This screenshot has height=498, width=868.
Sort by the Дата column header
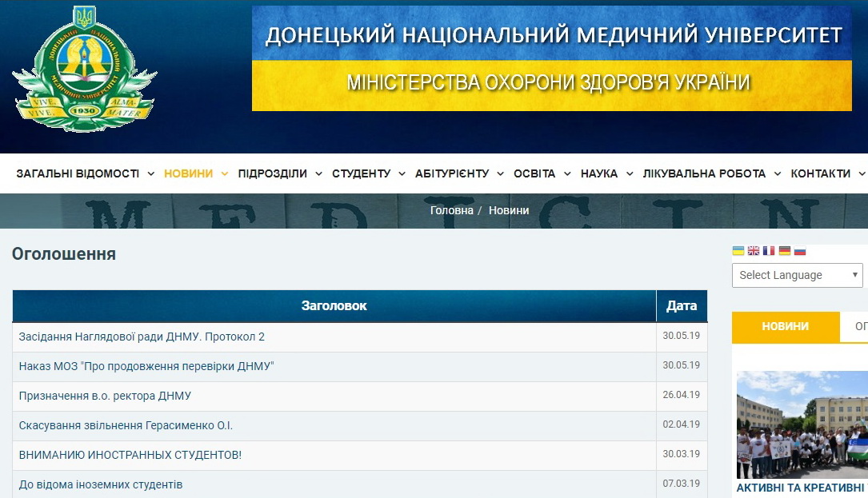coord(682,305)
